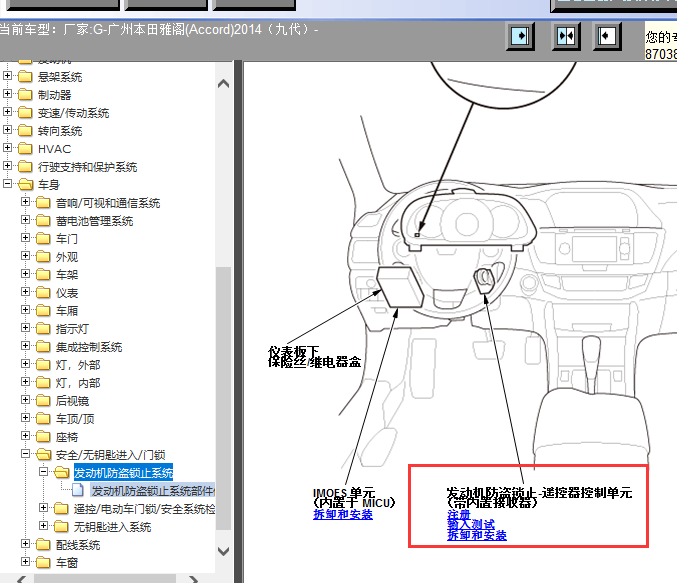This screenshot has width=677, height=583.
Task: Click the 转向系统 folder icon
Action: point(25,130)
